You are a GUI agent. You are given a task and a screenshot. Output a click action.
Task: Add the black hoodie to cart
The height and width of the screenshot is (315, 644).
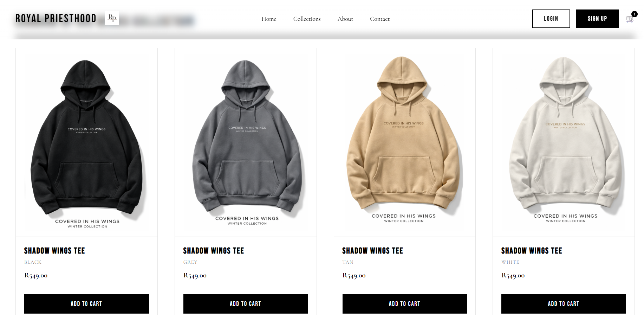point(86,304)
